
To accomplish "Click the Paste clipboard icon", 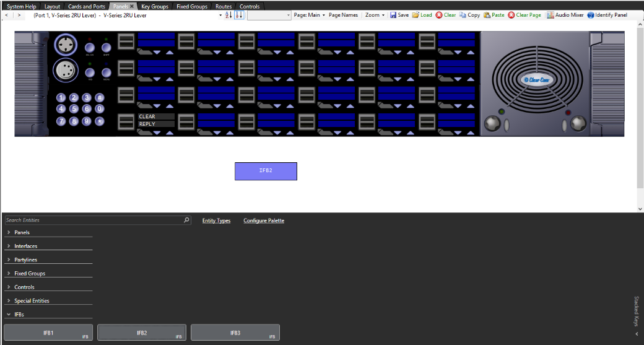I will coord(487,15).
